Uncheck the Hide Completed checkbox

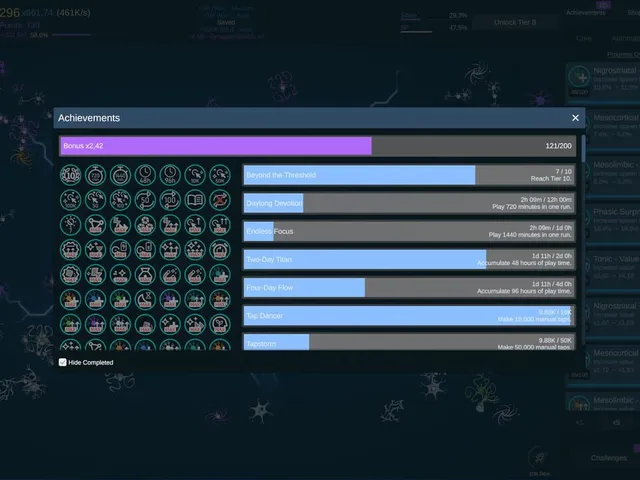click(x=62, y=362)
